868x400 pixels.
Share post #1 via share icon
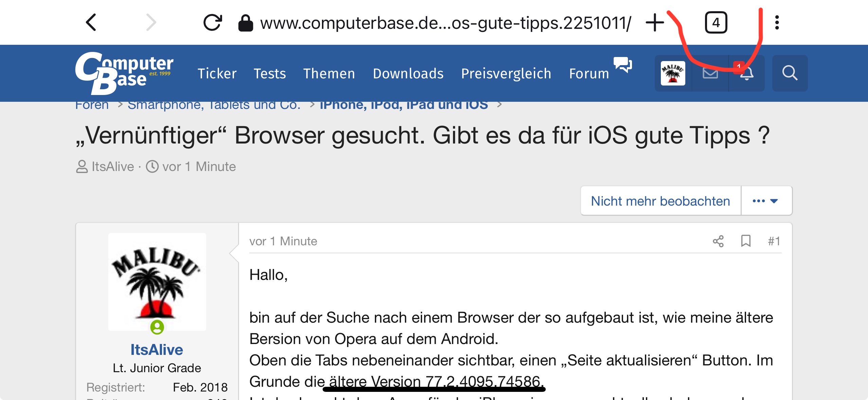coord(718,241)
